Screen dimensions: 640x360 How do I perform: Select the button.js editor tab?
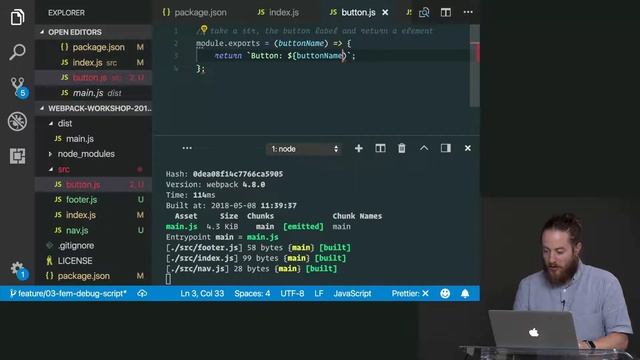[353, 13]
